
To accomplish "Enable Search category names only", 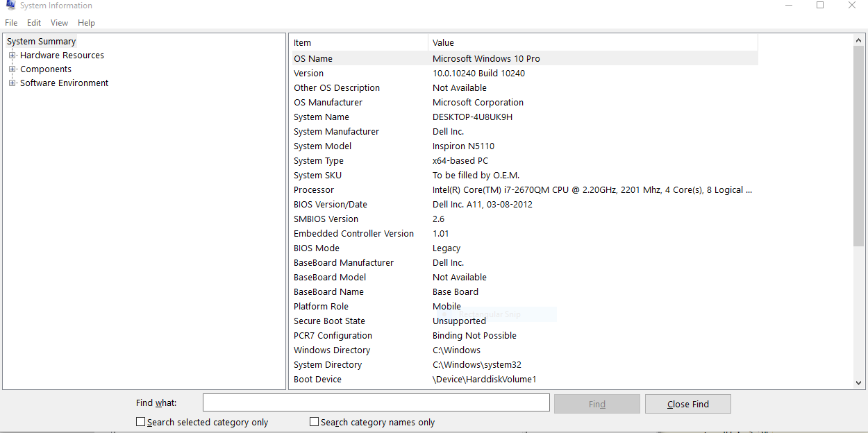I will point(315,422).
